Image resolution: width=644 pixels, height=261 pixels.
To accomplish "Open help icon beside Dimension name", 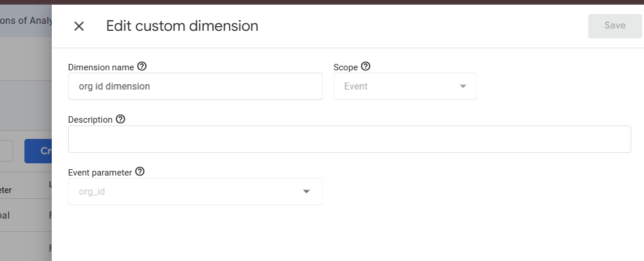I will click(142, 66).
